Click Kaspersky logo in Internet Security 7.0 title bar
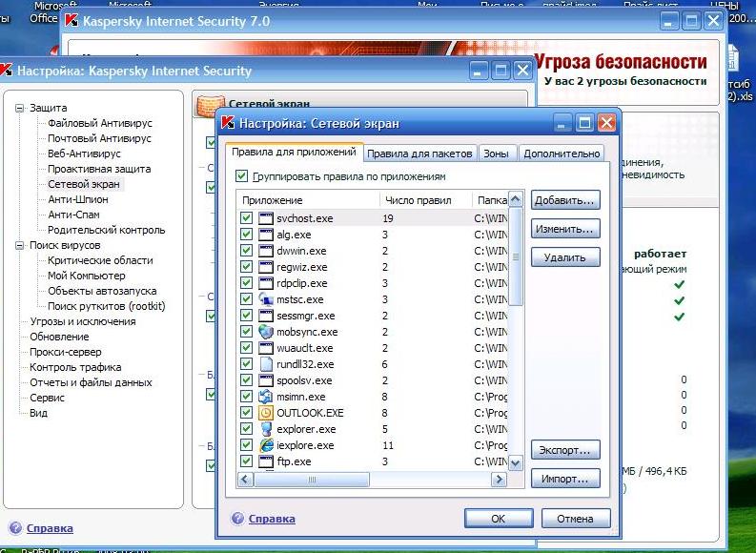Viewport: 756px width, 553px height. [x=72, y=21]
